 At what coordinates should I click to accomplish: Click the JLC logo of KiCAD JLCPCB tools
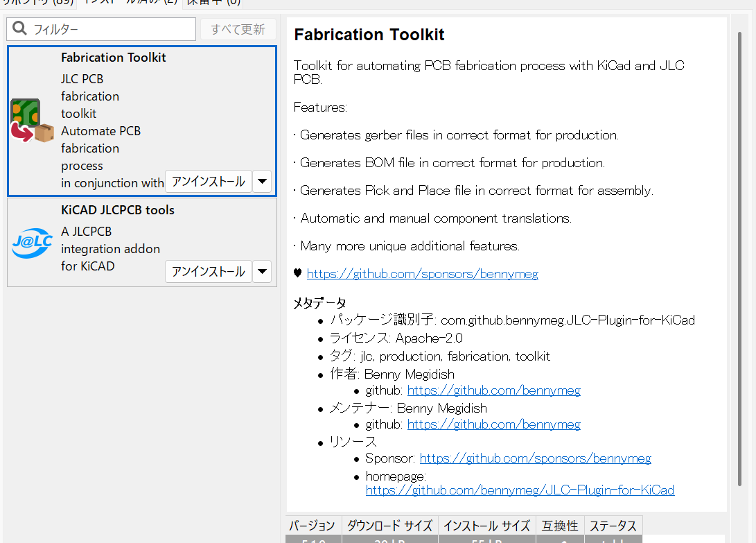32,243
